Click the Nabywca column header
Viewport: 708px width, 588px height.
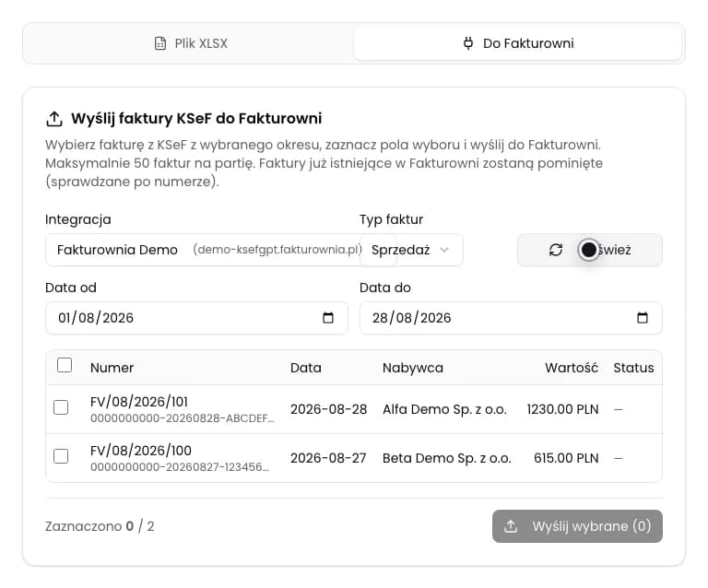click(413, 368)
